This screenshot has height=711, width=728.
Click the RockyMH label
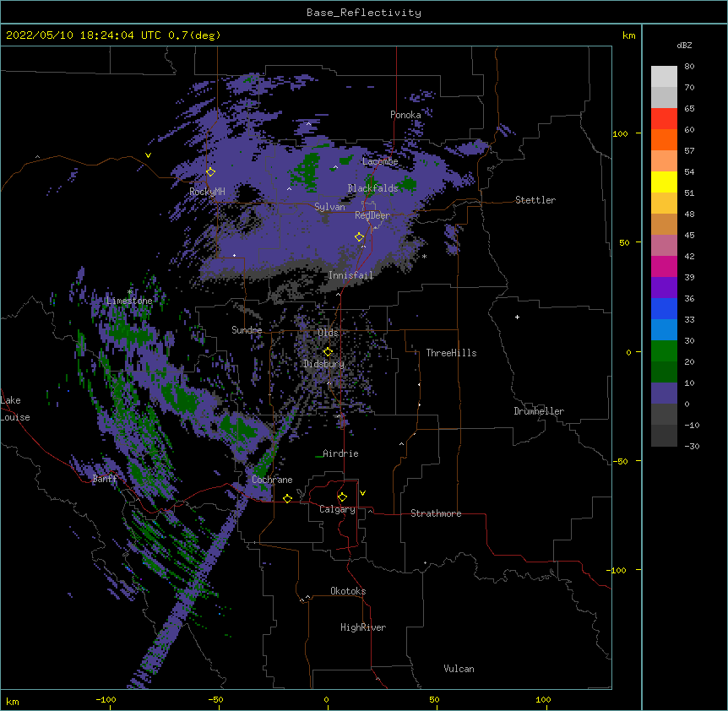point(207,192)
